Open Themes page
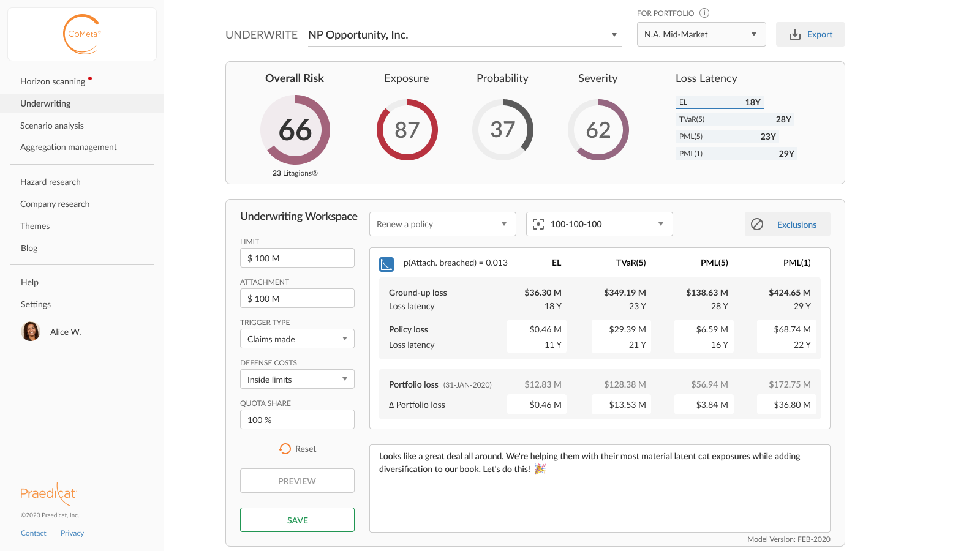This screenshot has width=980, height=551. coord(35,226)
